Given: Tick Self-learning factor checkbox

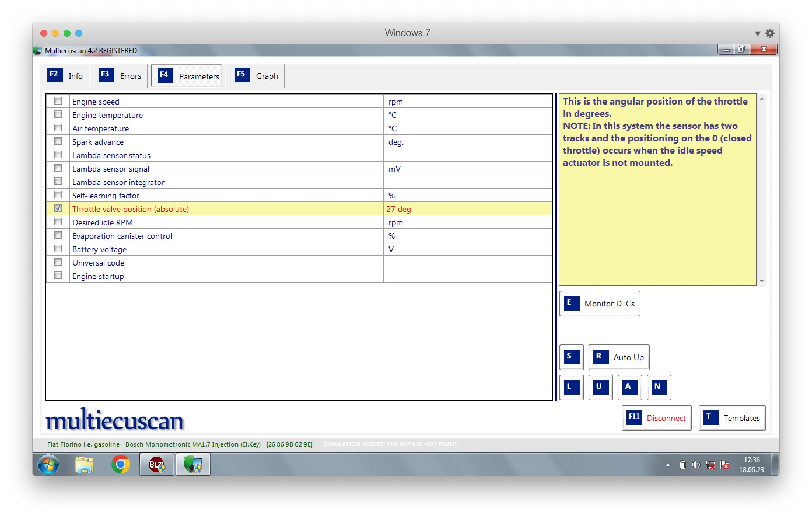Looking at the screenshot, I should (x=58, y=195).
